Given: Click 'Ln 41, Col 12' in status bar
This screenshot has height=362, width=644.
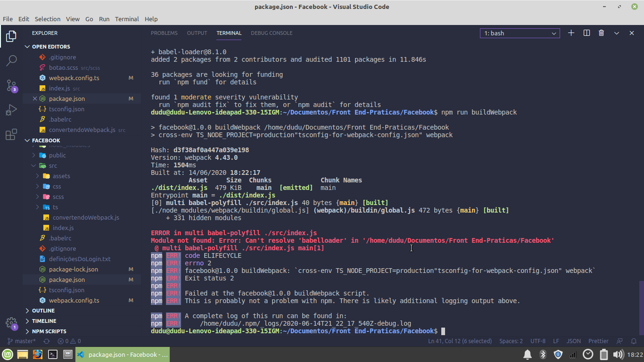Looking at the screenshot, I should (460, 341).
